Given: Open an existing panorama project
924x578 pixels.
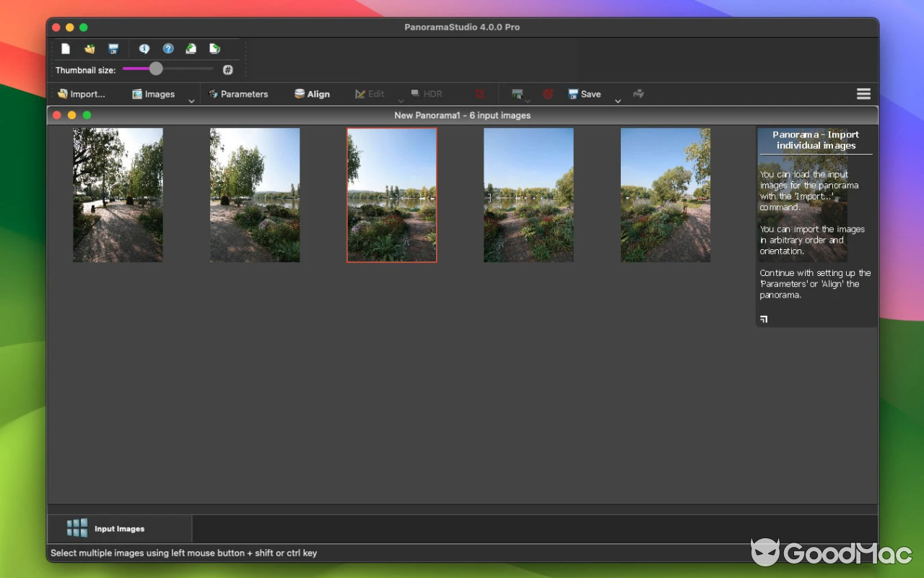Looking at the screenshot, I should tap(89, 48).
